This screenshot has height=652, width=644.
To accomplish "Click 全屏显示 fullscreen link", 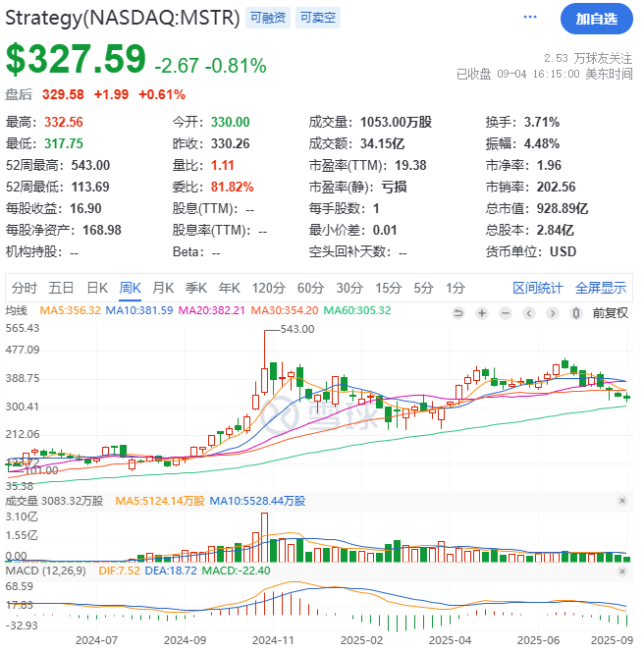I will (601, 288).
